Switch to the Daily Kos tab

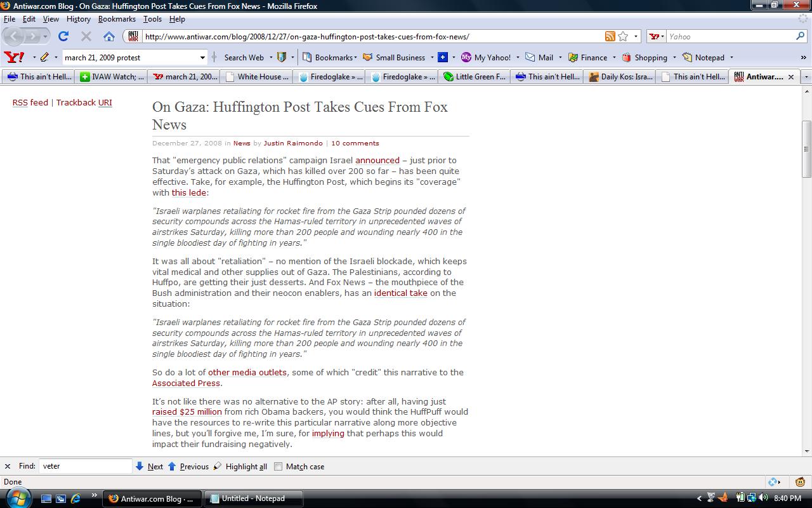[x=622, y=77]
